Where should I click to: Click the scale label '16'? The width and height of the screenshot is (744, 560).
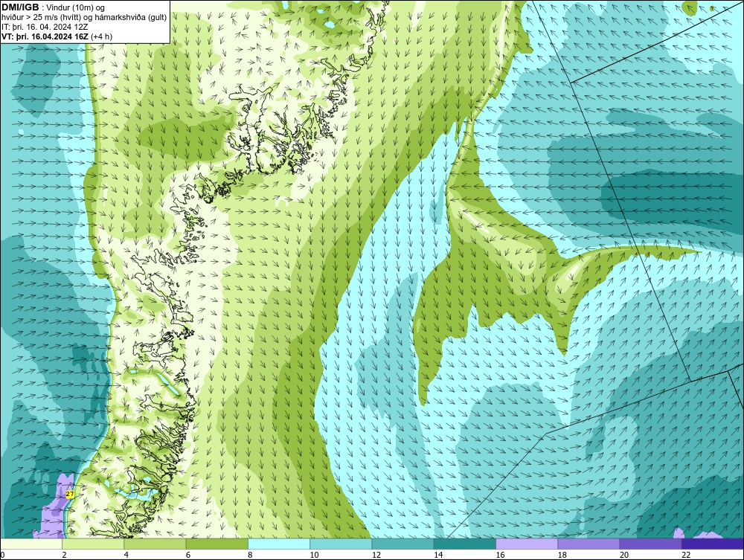click(x=500, y=556)
